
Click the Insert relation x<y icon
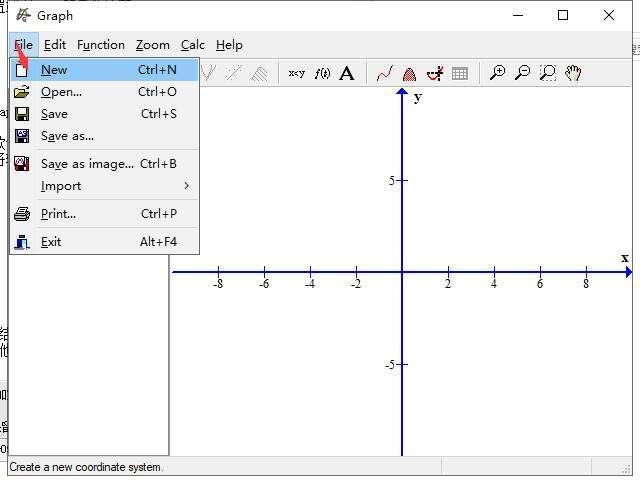[x=297, y=73]
